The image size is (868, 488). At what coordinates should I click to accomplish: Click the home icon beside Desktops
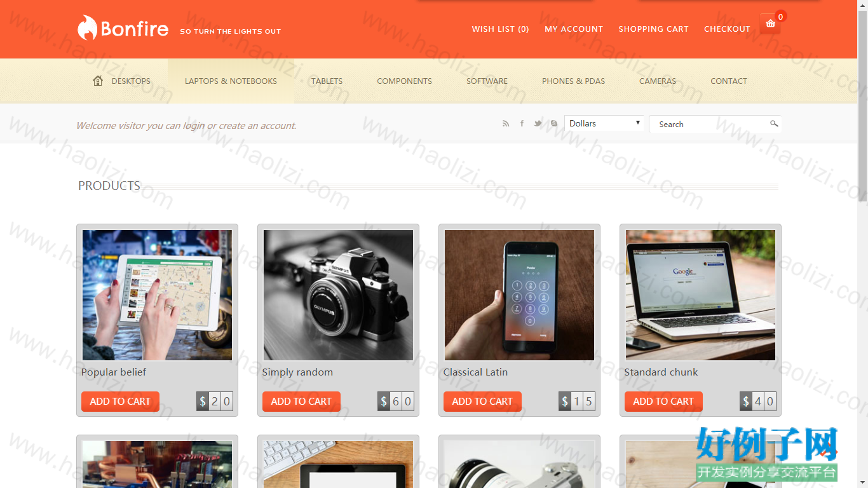(98, 81)
